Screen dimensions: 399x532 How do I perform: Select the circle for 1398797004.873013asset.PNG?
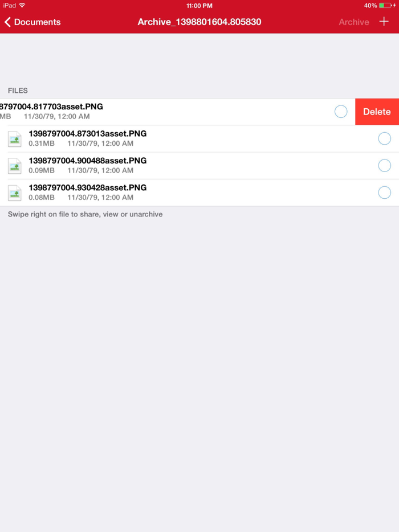384,138
